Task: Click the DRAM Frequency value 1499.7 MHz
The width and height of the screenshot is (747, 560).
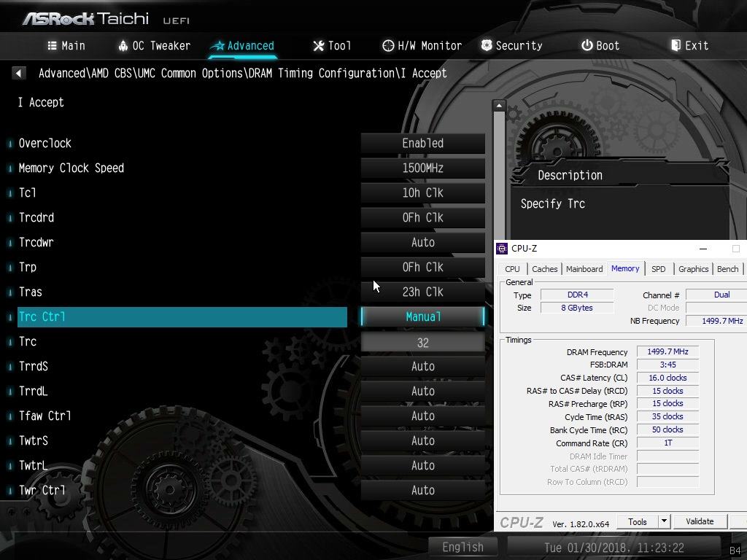Action: coord(667,352)
